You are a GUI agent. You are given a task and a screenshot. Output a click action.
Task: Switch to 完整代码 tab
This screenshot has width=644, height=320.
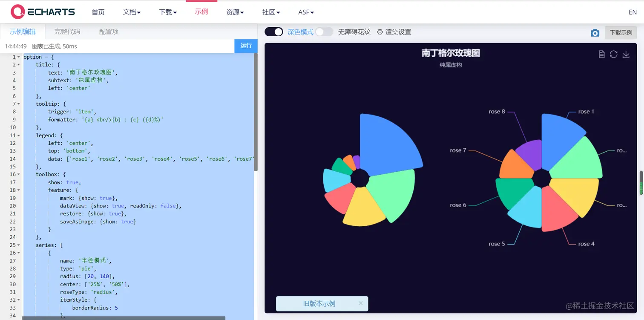click(x=67, y=32)
